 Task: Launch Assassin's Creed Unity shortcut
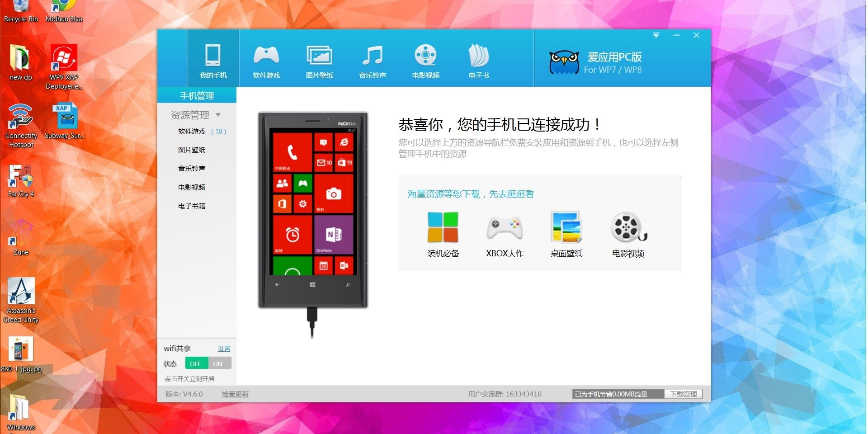tap(21, 300)
